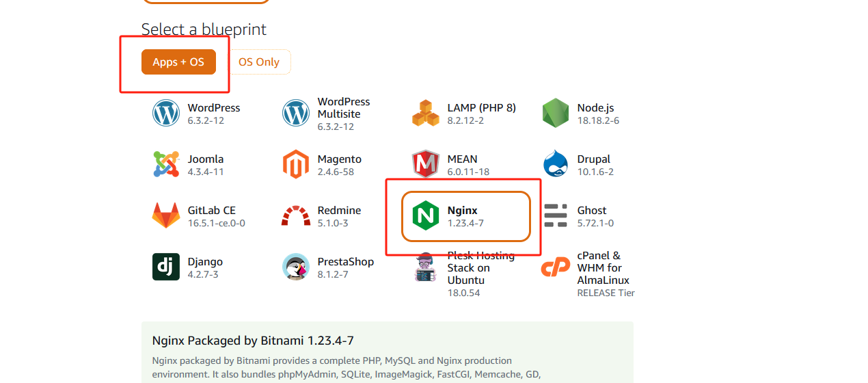Click the Nginx blueprint name

tap(463, 210)
